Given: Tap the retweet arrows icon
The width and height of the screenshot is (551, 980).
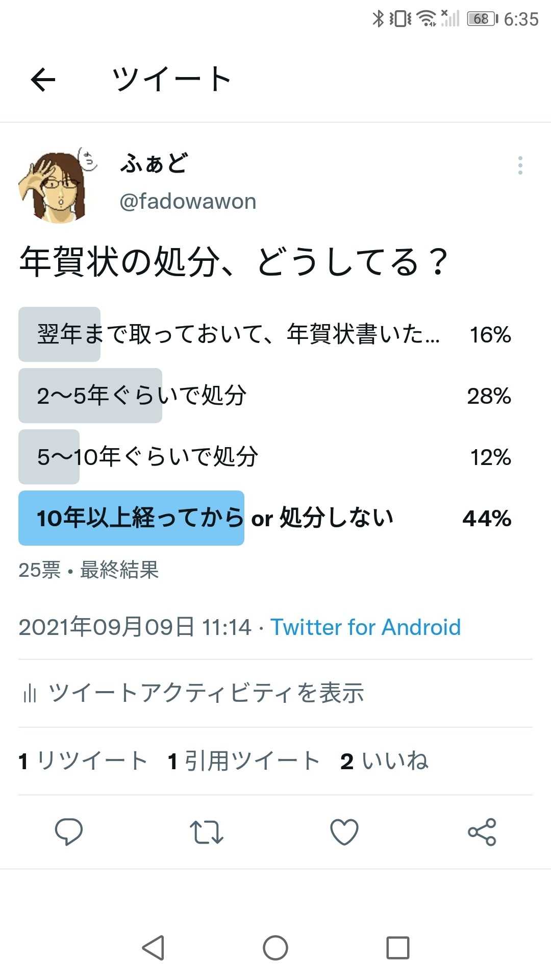Looking at the screenshot, I should [207, 832].
